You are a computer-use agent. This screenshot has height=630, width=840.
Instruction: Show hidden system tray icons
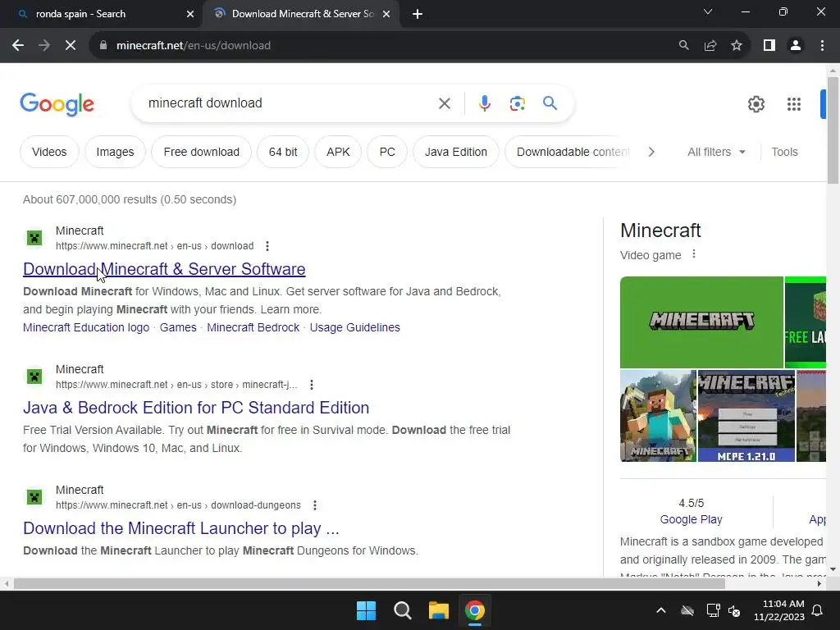(x=661, y=610)
